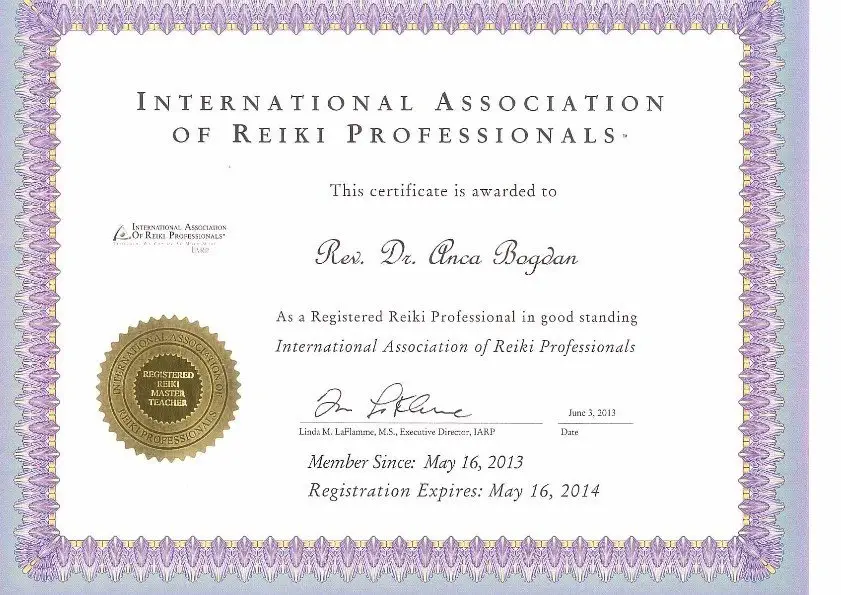Viewport: 841px width, 595px height.
Task: Click the italic "International Association of Reiki Professionals" line
Action: tap(455, 347)
